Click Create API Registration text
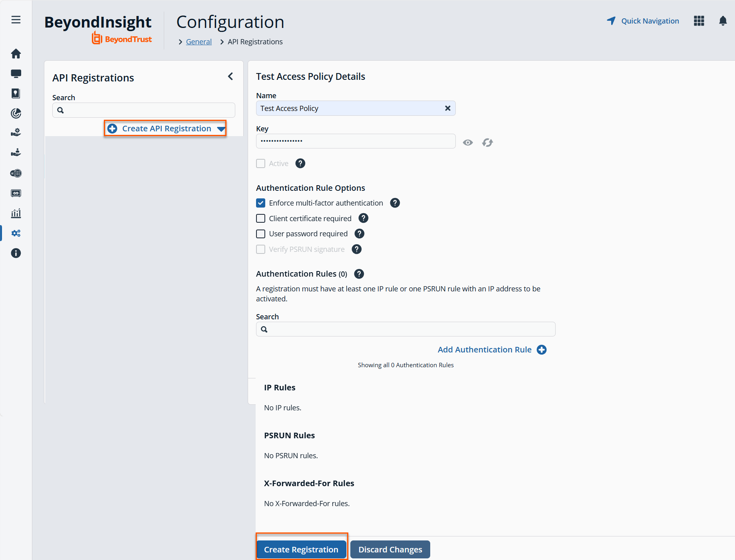 click(x=167, y=129)
